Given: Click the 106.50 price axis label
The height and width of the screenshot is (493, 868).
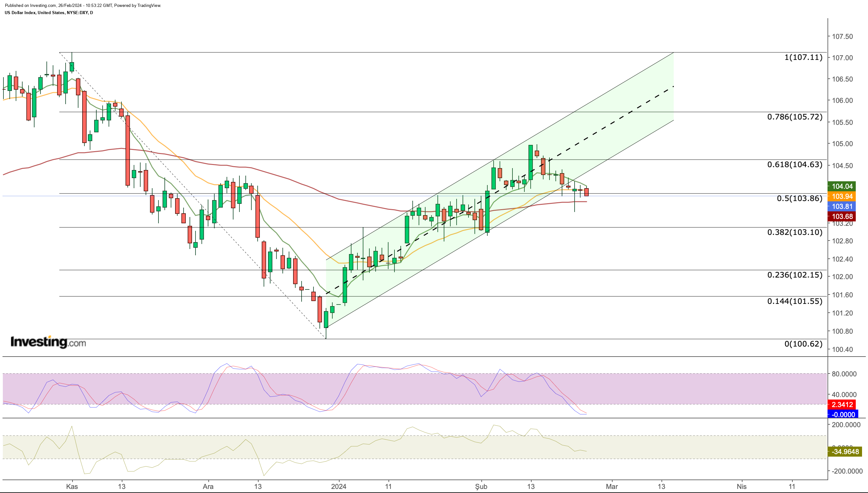Looking at the screenshot, I should point(842,79).
